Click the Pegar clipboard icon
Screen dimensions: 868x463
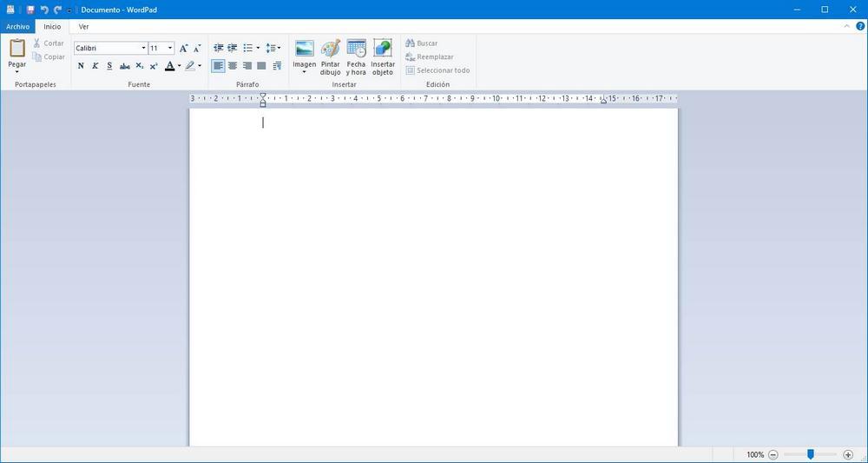[x=17, y=48]
